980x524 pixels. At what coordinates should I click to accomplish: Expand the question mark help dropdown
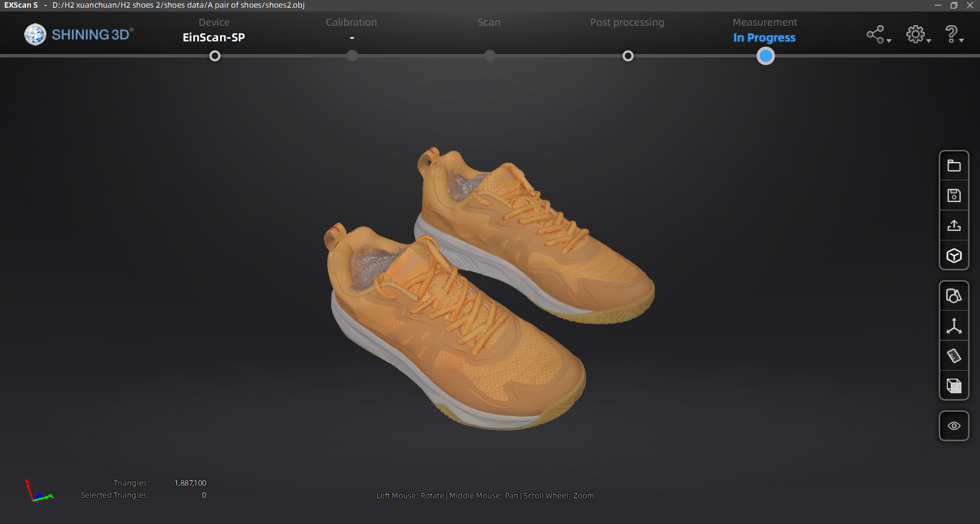[x=953, y=35]
